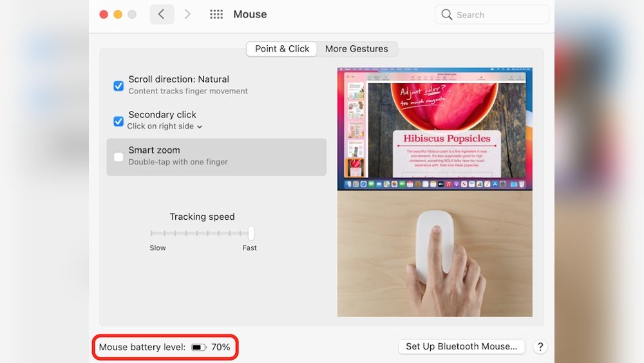Click the back navigation arrow

point(162,14)
